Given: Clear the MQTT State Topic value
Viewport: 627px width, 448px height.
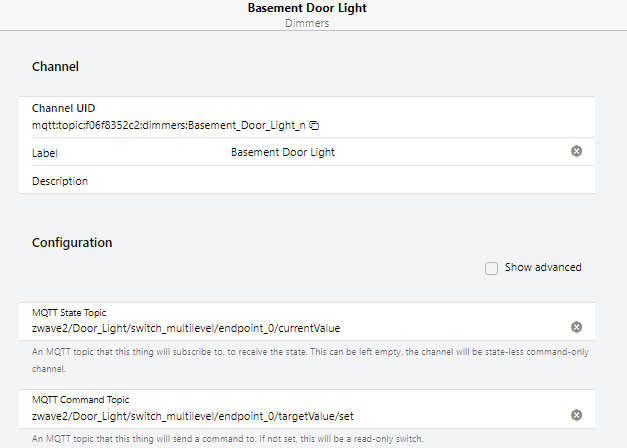Looking at the screenshot, I should click(576, 327).
